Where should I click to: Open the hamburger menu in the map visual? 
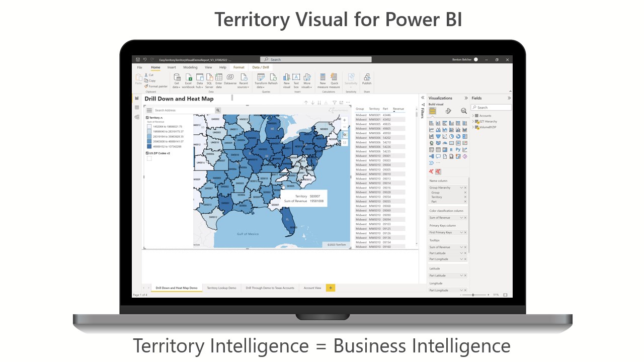(149, 110)
